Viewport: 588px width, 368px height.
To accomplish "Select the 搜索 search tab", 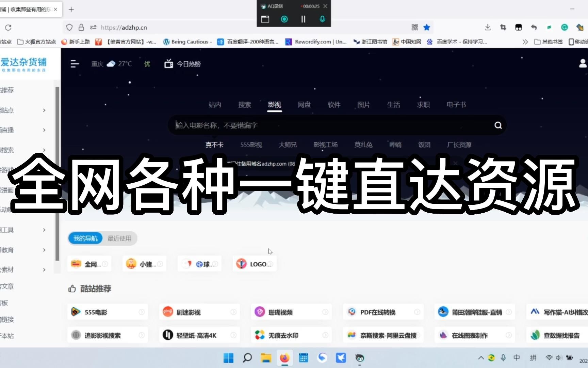I will tap(245, 105).
